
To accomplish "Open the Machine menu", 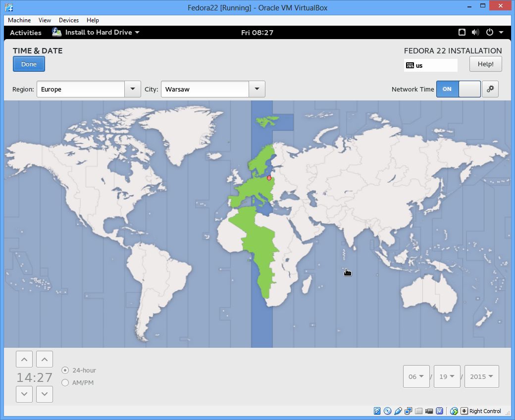I will tap(19, 20).
